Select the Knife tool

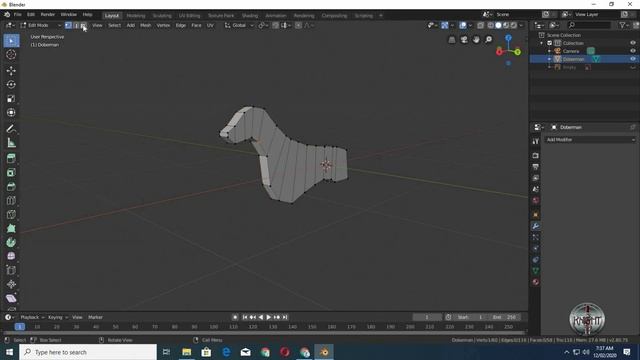pos(11,214)
